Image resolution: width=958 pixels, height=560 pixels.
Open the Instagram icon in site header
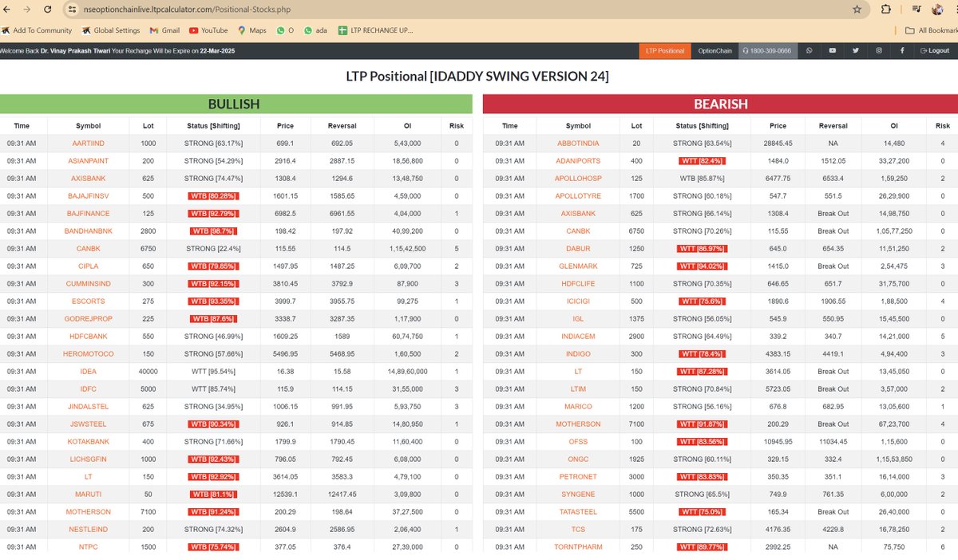(x=879, y=51)
